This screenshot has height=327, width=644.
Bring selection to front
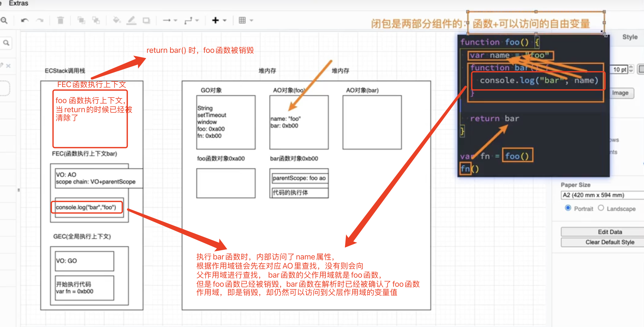[81, 20]
